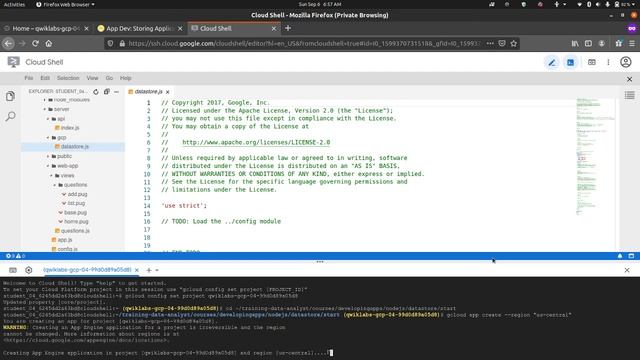This screenshot has width=640, height=360.
Task: Bookmark this page with the star icon
Action: [513, 43]
